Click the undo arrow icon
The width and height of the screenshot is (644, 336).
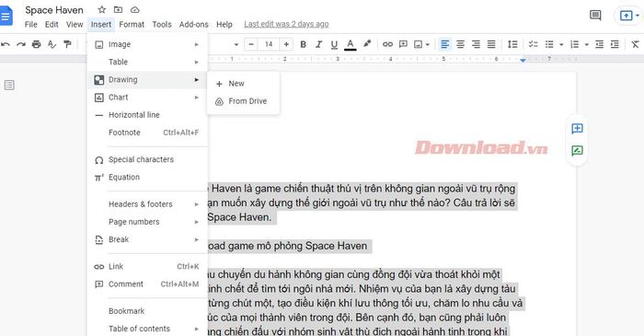click(x=6, y=44)
